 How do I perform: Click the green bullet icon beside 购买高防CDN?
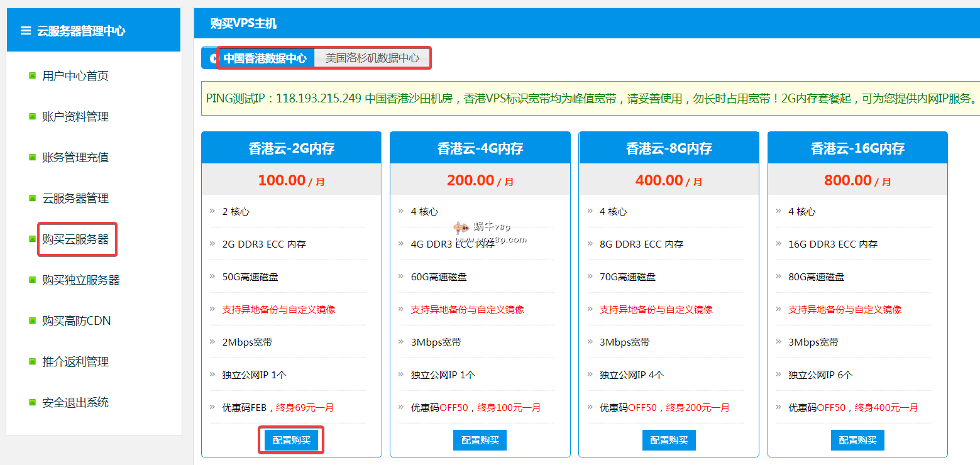point(32,320)
